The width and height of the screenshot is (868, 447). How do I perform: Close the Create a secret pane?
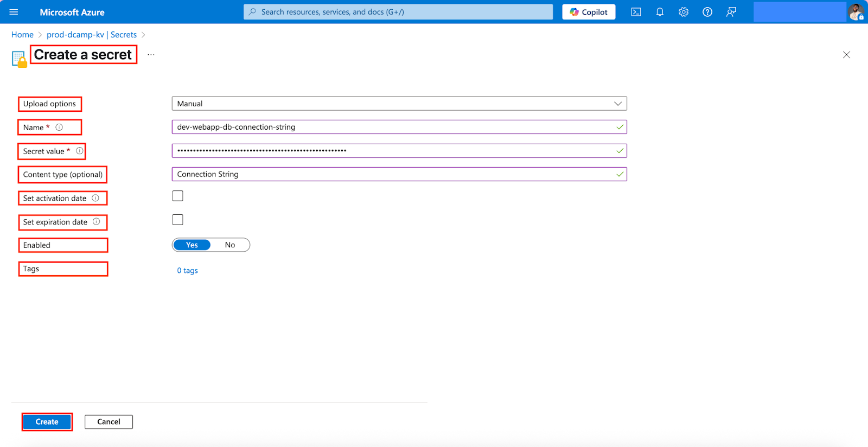tap(846, 55)
